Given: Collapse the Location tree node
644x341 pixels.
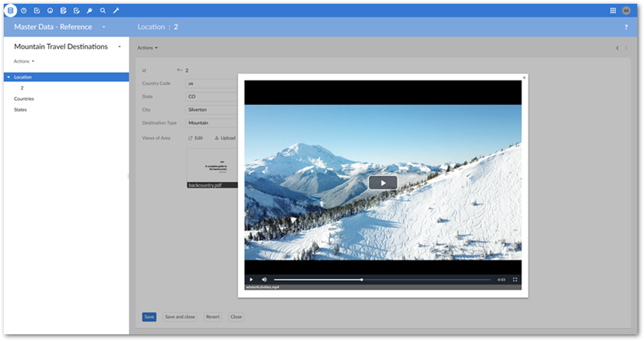Looking at the screenshot, I should (x=7, y=77).
